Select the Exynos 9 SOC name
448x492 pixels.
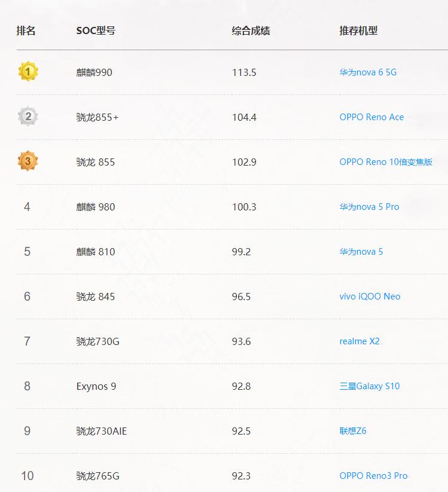(96, 386)
